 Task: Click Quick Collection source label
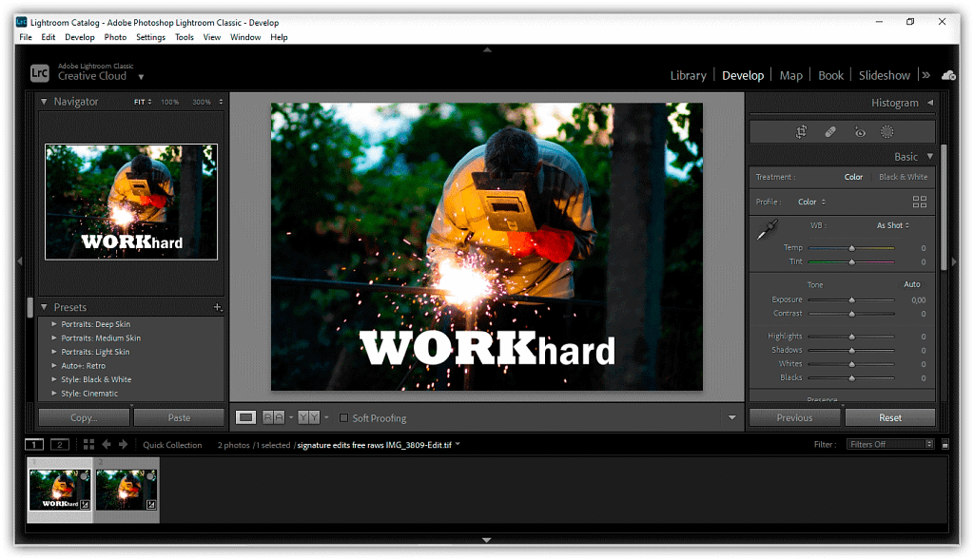172,445
